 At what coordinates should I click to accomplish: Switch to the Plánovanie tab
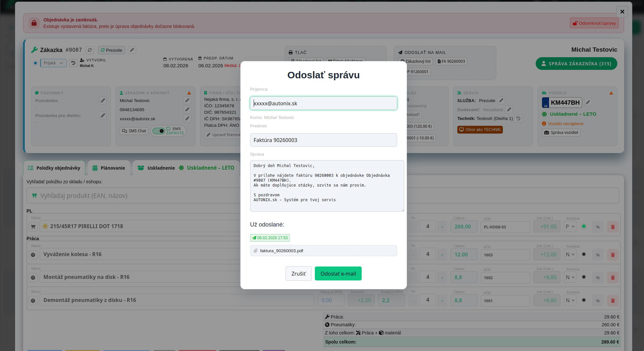(x=109, y=168)
